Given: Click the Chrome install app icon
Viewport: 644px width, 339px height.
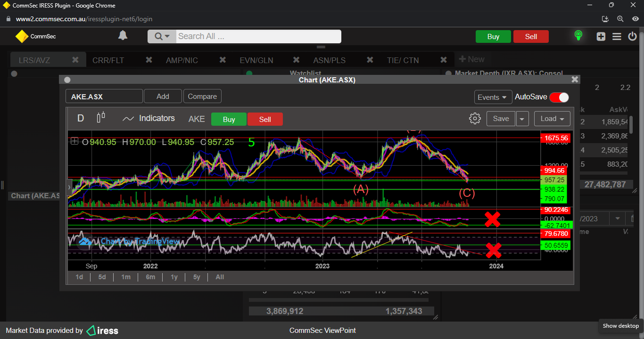Looking at the screenshot, I should pos(605,19).
